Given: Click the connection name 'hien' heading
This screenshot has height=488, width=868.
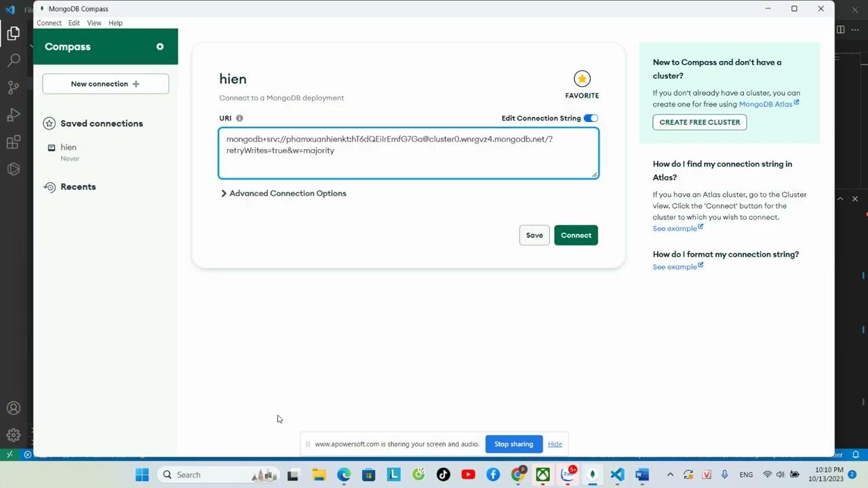Looking at the screenshot, I should pos(233,79).
